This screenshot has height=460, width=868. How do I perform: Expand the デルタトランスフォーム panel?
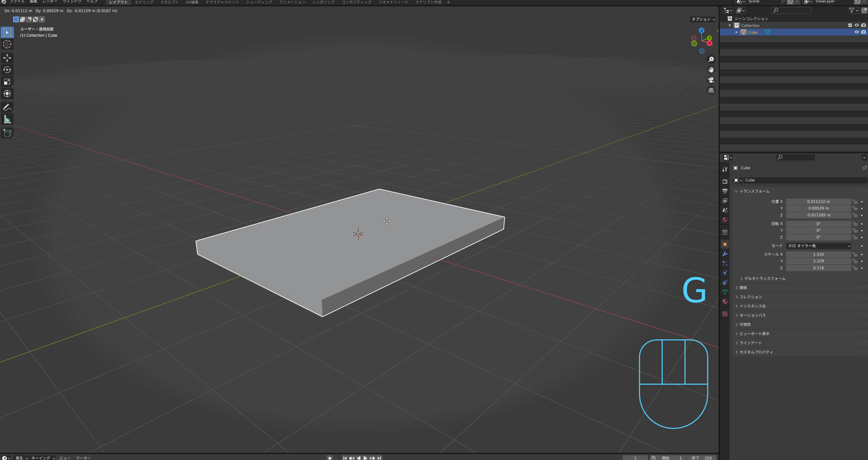coord(765,279)
